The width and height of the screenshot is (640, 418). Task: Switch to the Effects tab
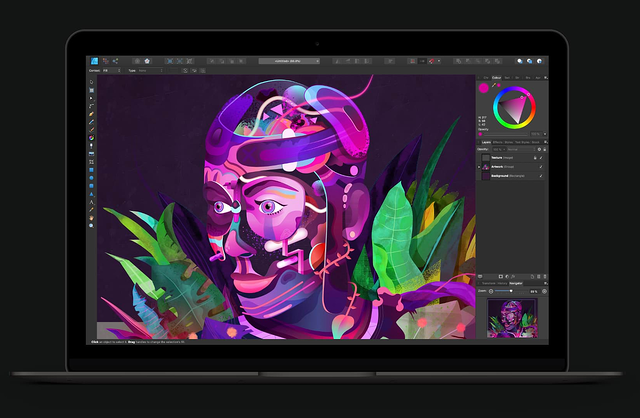click(x=497, y=143)
